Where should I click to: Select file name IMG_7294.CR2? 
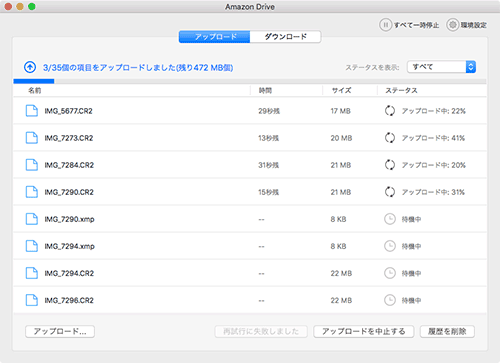pos(69,273)
